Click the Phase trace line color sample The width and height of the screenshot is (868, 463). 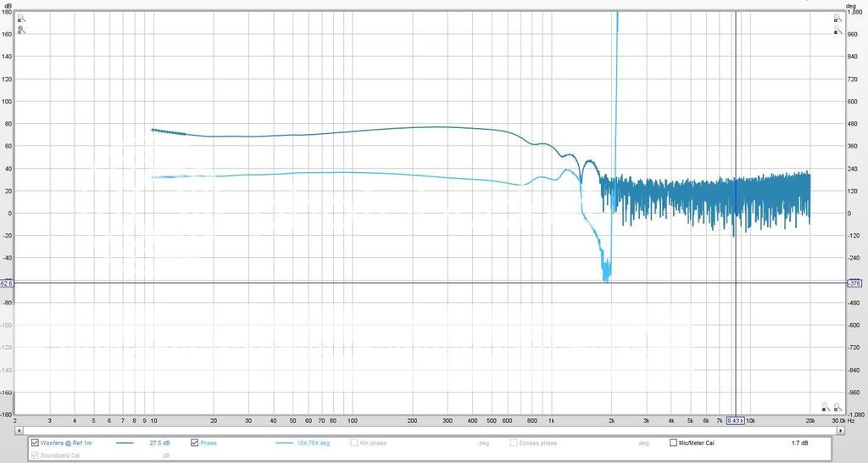(286, 443)
